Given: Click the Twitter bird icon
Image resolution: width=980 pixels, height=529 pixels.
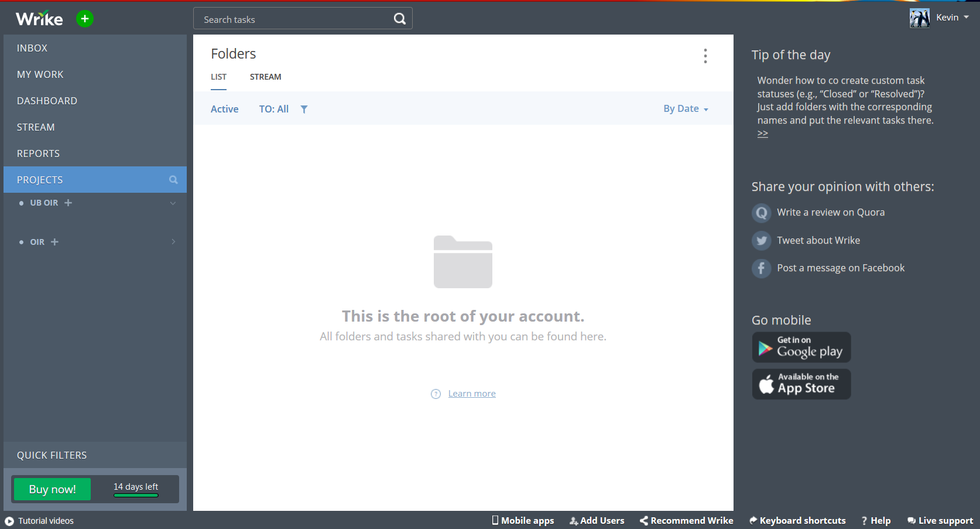Looking at the screenshot, I should click(x=761, y=240).
